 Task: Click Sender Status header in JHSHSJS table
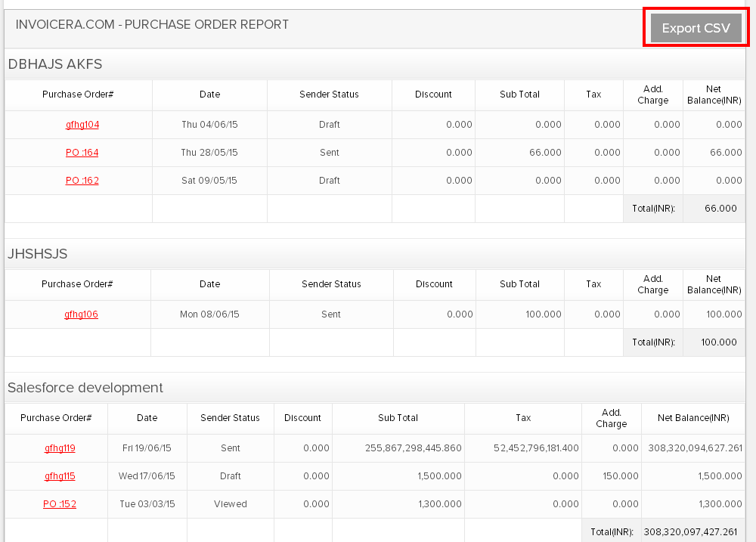point(331,284)
